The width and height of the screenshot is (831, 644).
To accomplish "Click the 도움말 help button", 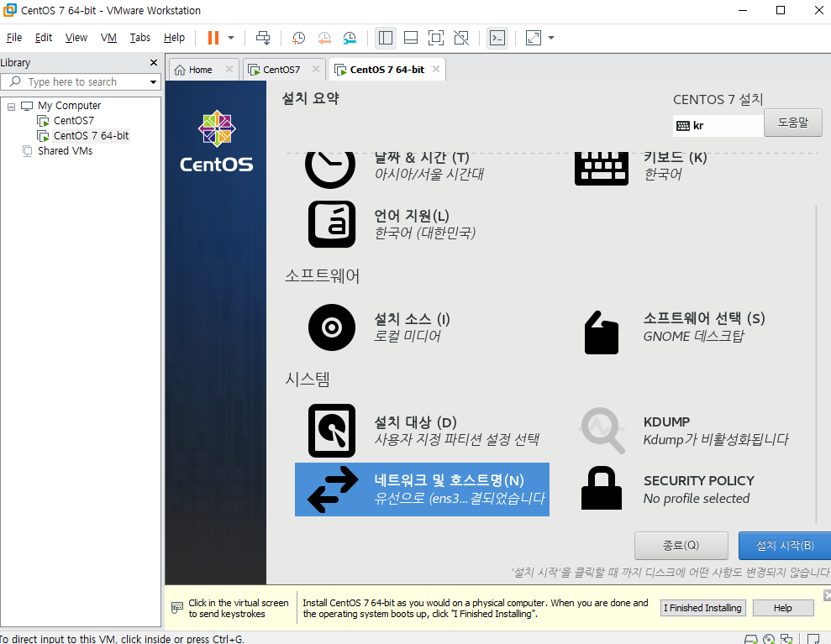I will [793, 123].
